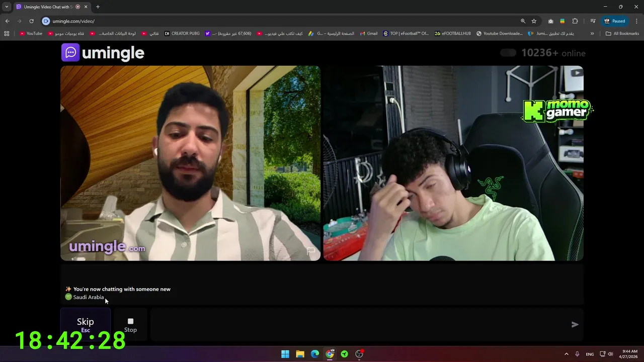Open the Windows Start menu
Viewport: 644px width, 362px height.
pyautogui.click(x=285, y=354)
